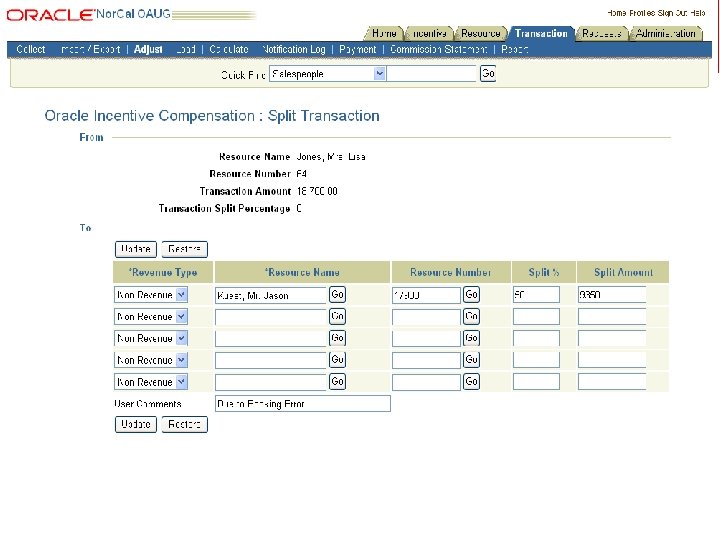Click the Home link at top right

(617, 13)
